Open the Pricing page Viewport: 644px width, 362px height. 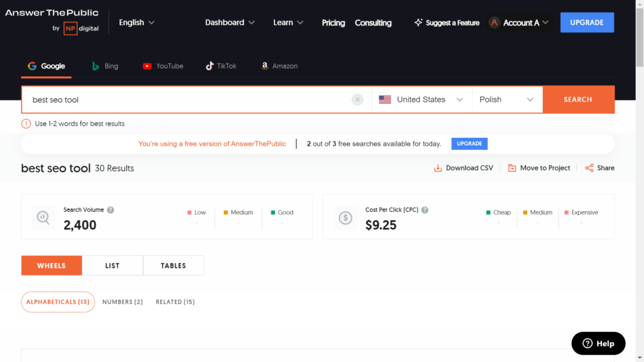tap(333, 23)
